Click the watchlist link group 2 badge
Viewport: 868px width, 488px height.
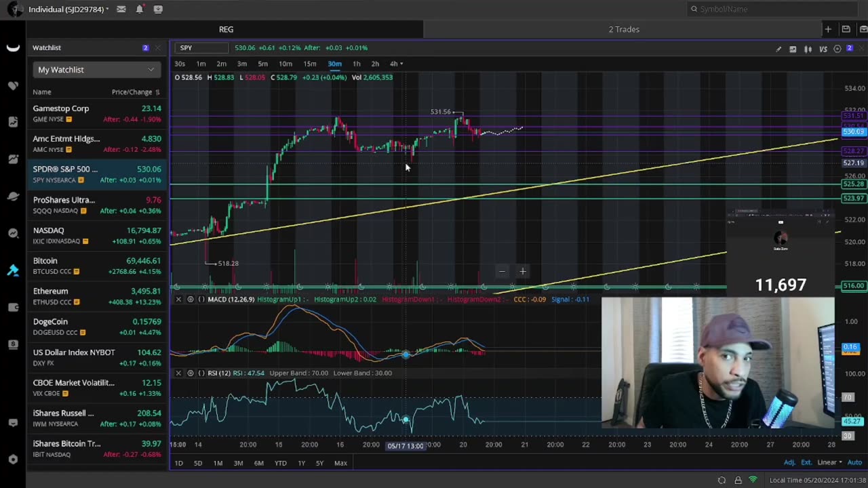pos(145,47)
